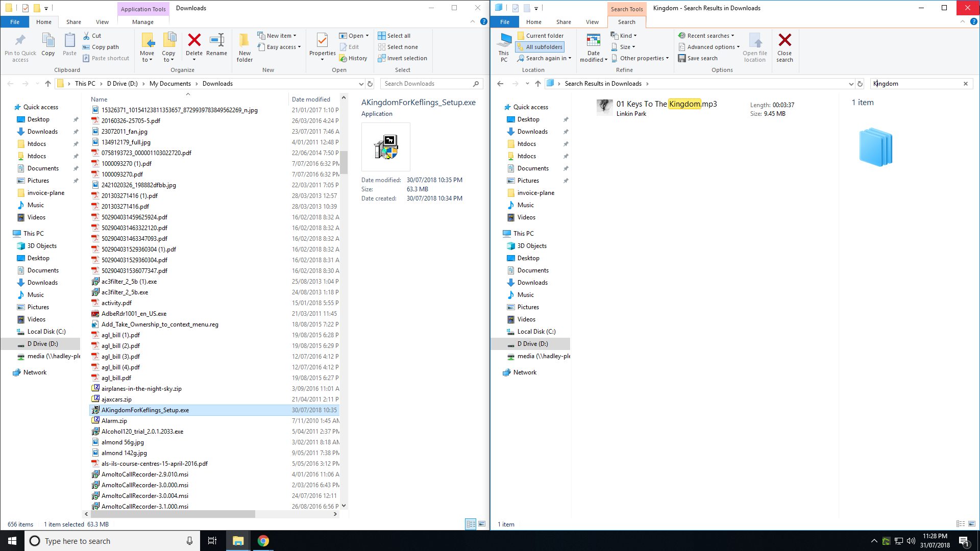Open Local Disk (C:) in left window sidebar

pos(46,332)
